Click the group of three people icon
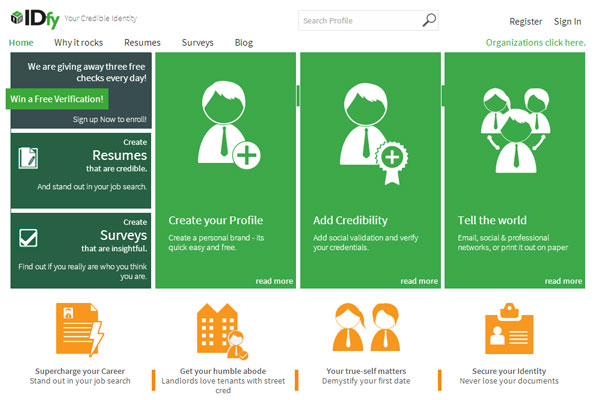 point(515,130)
